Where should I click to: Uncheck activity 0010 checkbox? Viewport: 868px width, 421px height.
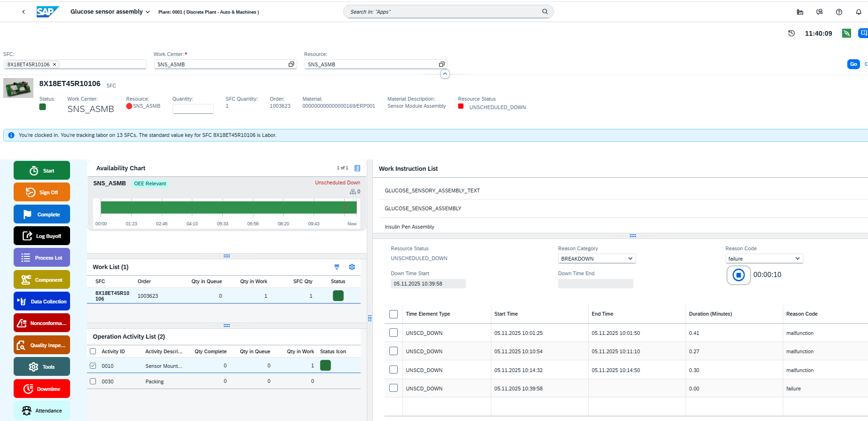(x=93, y=366)
